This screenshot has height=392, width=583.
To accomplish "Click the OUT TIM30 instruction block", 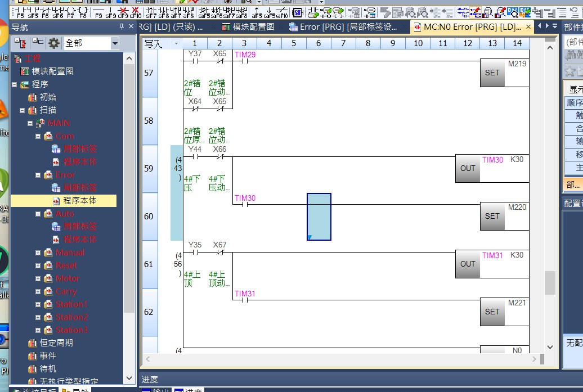I will (468, 168).
